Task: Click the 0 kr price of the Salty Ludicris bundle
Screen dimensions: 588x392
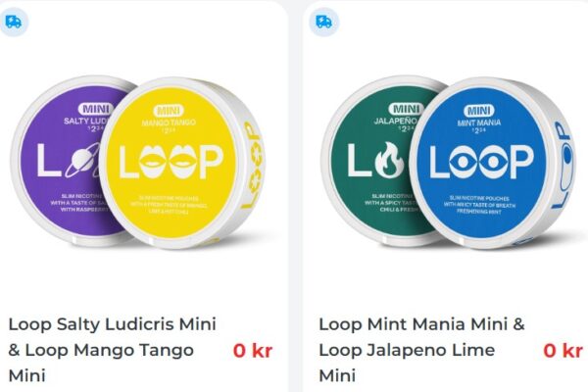Action: [x=253, y=351]
